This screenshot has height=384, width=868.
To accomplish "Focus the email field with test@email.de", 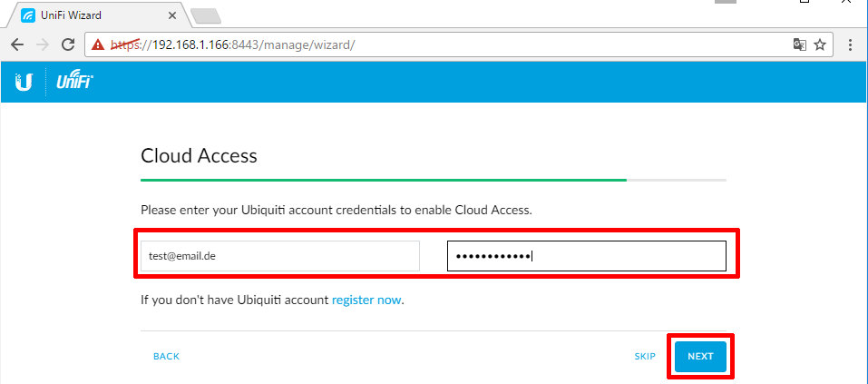I will (x=280, y=256).
